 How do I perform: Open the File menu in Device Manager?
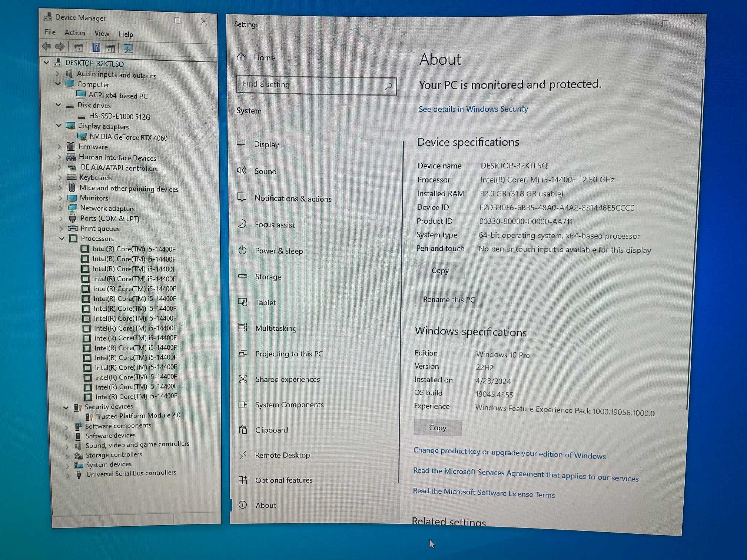pos(50,32)
